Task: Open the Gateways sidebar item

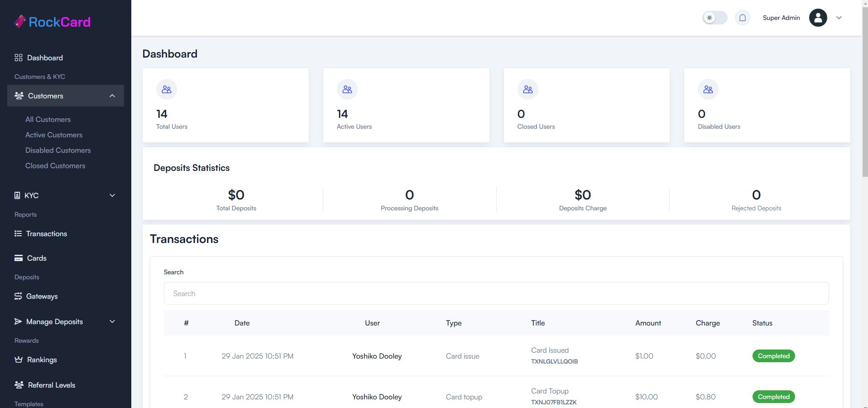Action: tap(42, 296)
